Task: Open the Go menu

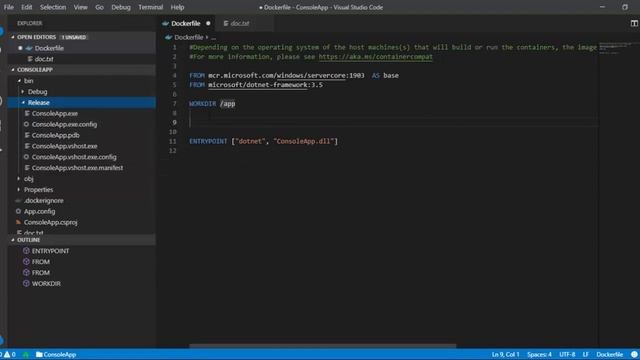Action: point(99,7)
